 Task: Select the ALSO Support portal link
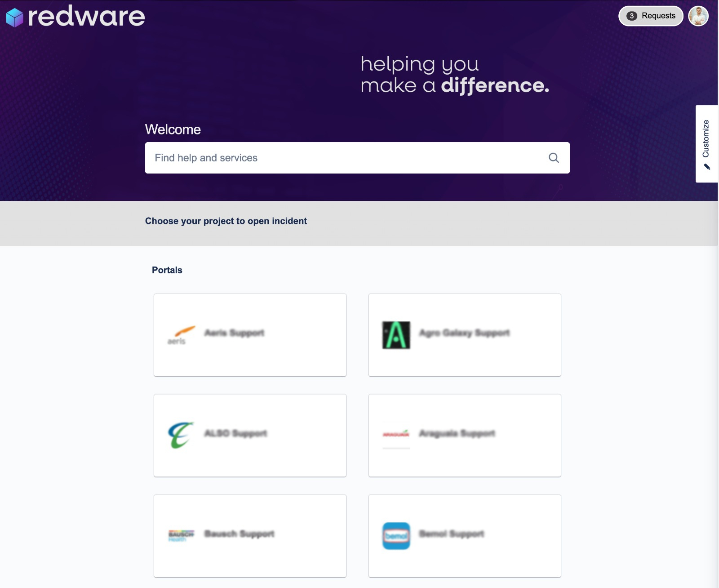tap(235, 433)
